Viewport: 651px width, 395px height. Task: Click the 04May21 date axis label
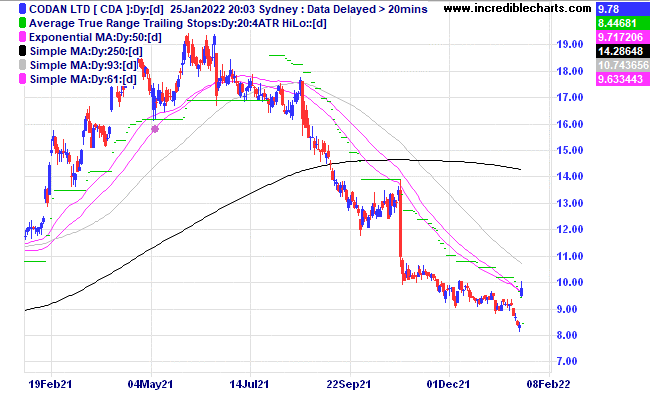tap(150, 384)
